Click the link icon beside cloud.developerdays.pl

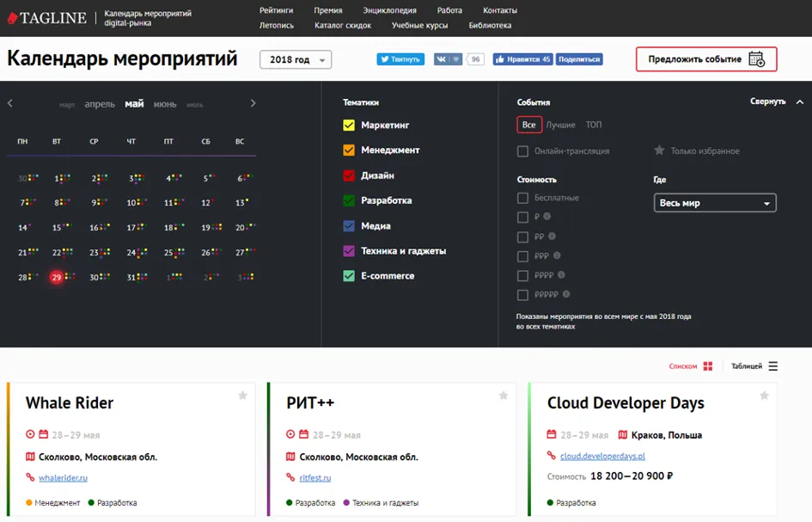point(552,456)
